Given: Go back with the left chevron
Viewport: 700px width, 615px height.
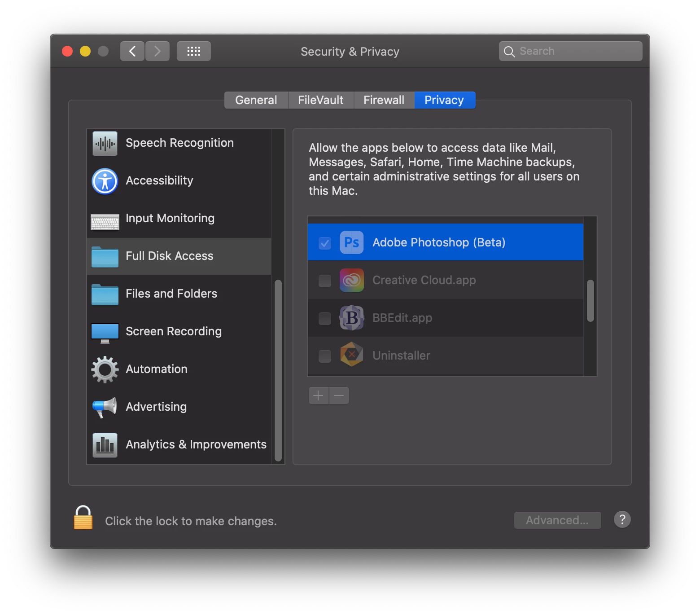Looking at the screenshot, I should click(132, 51).
